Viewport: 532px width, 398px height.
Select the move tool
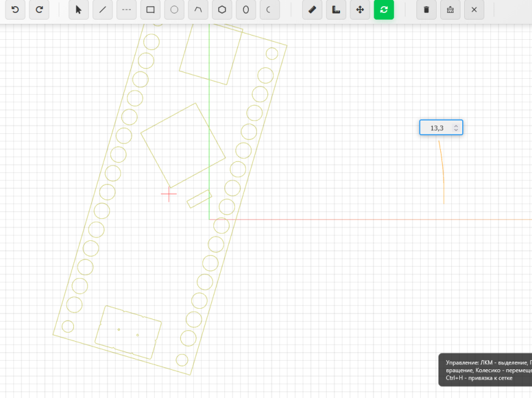[360, 10]
